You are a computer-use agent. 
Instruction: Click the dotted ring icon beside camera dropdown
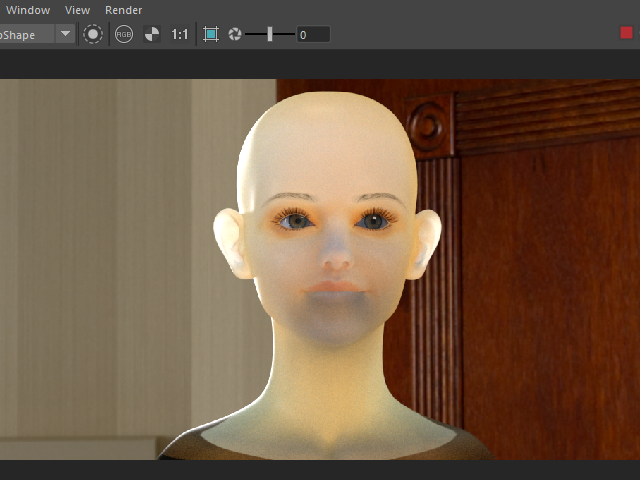(x=93, y=34)
